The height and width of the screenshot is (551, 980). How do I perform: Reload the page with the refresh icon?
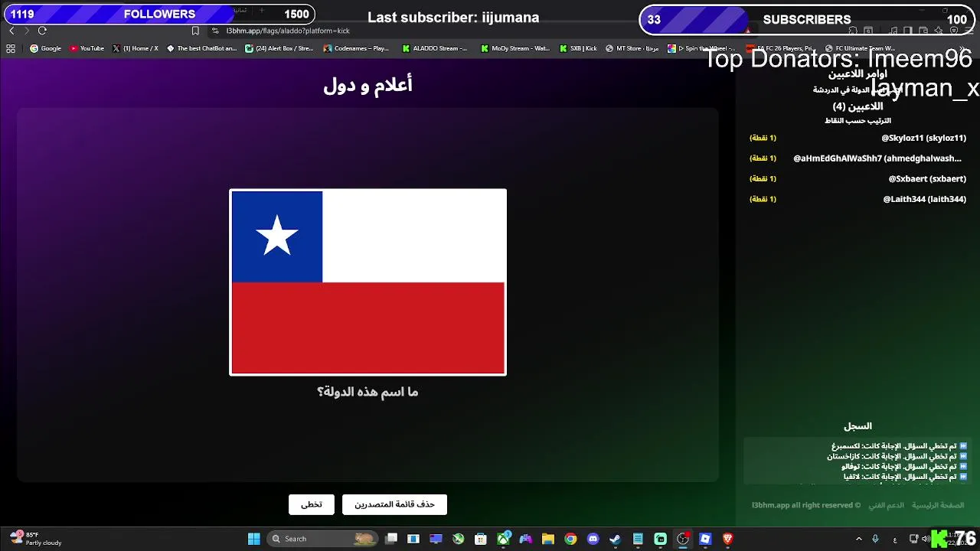click(x=42, y=31)
